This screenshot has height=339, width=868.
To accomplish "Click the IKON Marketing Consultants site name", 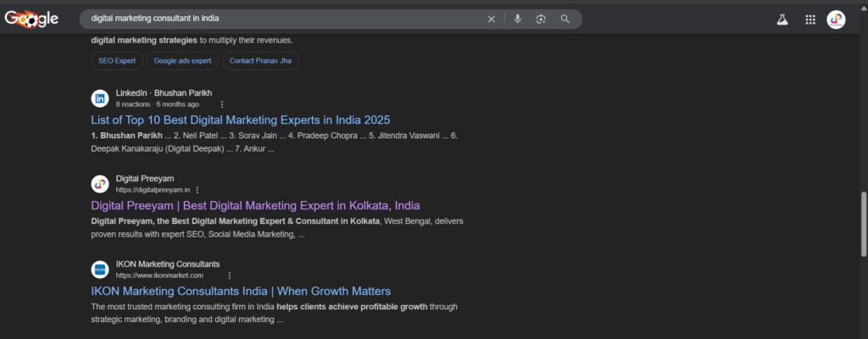I will tap(168, 264).
